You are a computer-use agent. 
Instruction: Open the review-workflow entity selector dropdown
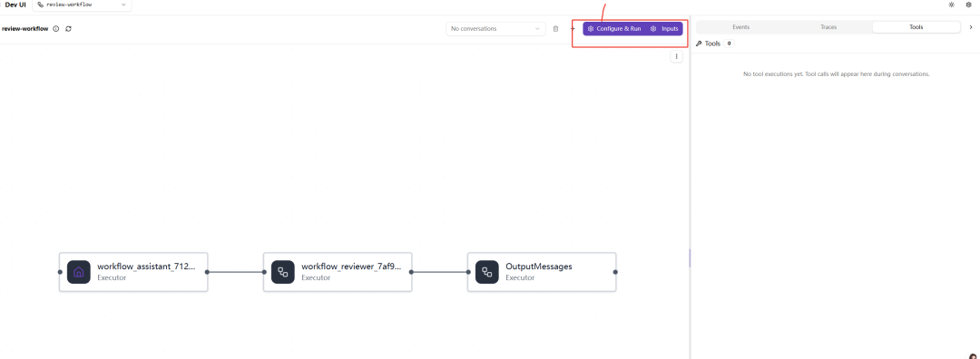[x=82, y=5]
